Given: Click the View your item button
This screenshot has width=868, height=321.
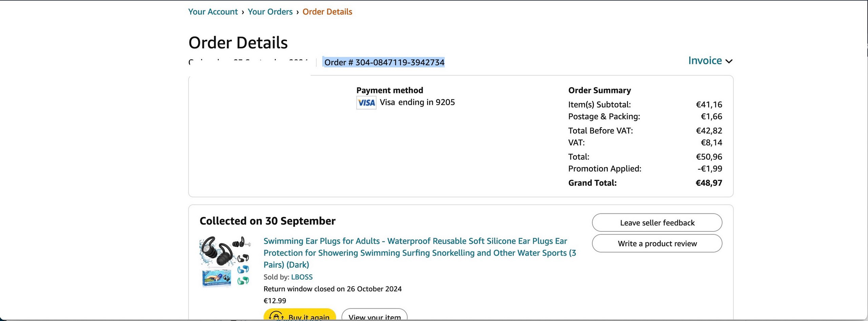Looking at the screenshot, I should 374,316.
